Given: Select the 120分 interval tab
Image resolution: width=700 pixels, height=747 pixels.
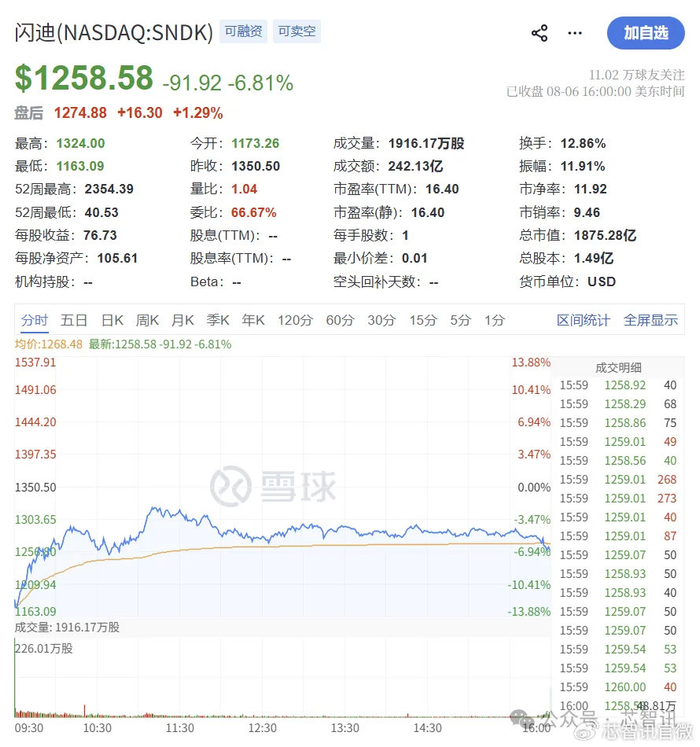Looking at the screenshot, I should [x=295, y=320].
